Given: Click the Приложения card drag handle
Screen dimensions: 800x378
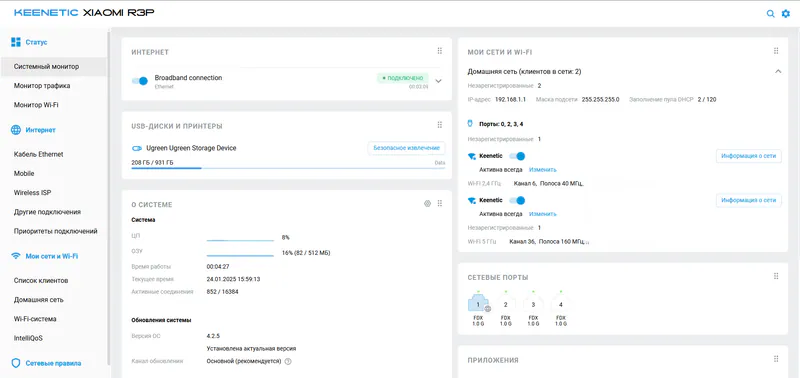Looking at the screenshot, I should (776, 359).
